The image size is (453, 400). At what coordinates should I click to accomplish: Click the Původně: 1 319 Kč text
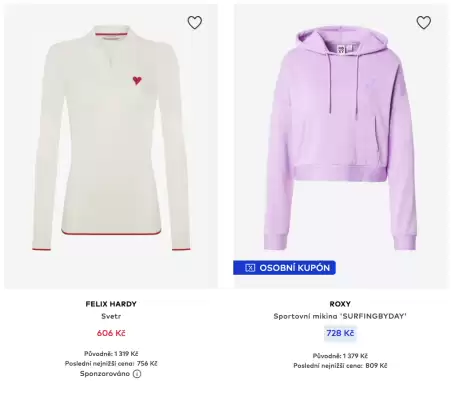111,354
